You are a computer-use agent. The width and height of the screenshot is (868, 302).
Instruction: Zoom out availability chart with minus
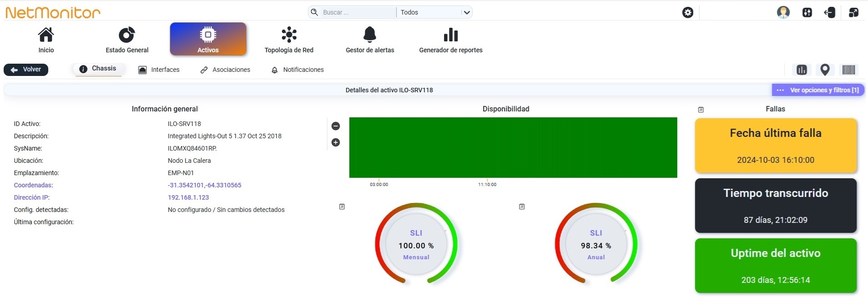pyautogui.click(x=336, y=126)
